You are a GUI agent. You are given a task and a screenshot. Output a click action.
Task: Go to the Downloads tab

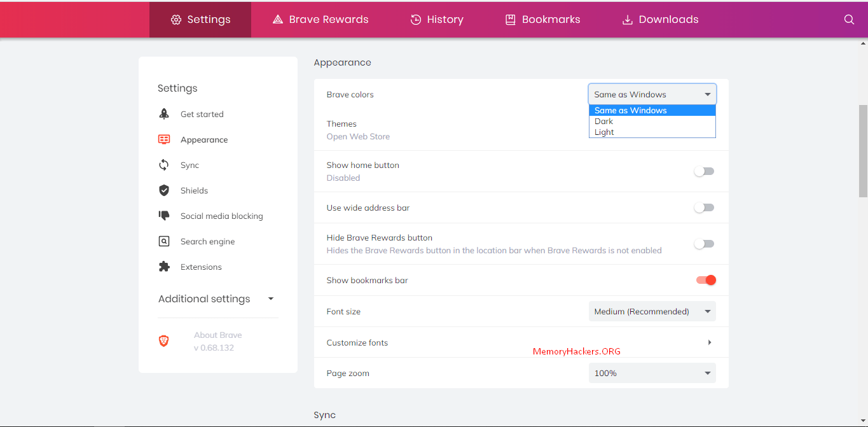[x=660, y=20]
